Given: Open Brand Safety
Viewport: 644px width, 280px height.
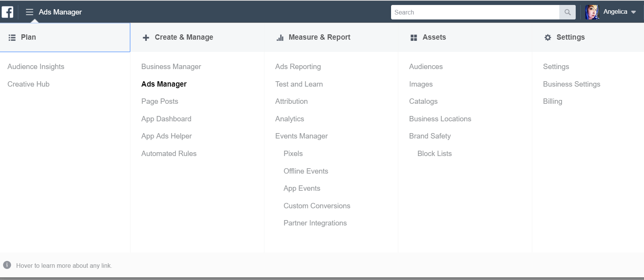Looking at the screenshot, I should point(430,136).
